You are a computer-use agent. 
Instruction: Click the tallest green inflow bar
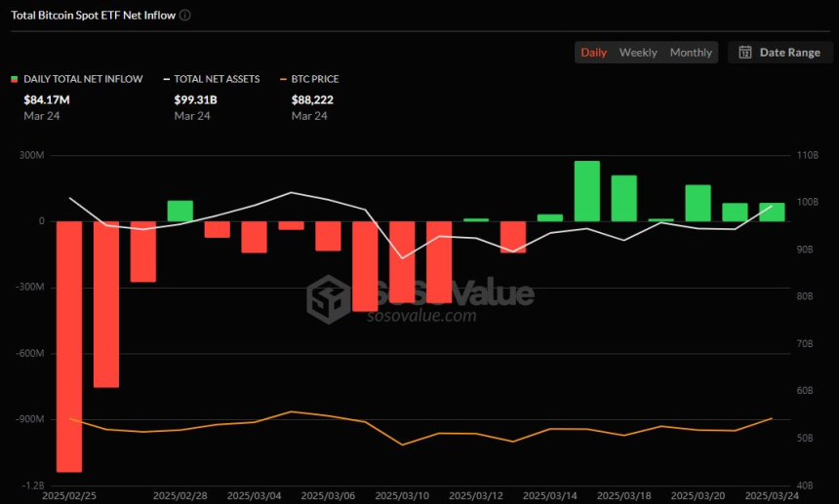coord(586,191)
